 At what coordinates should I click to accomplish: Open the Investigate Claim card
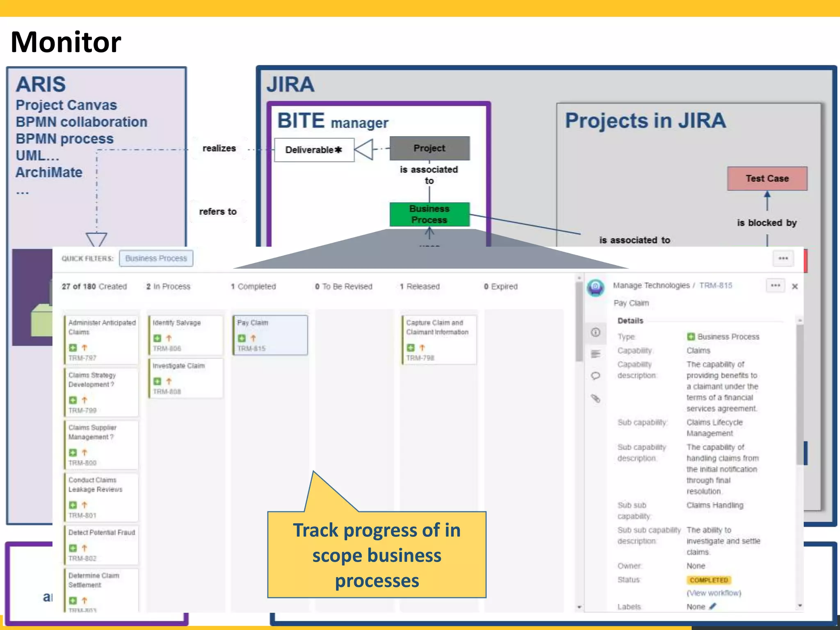tap(185, 378)
